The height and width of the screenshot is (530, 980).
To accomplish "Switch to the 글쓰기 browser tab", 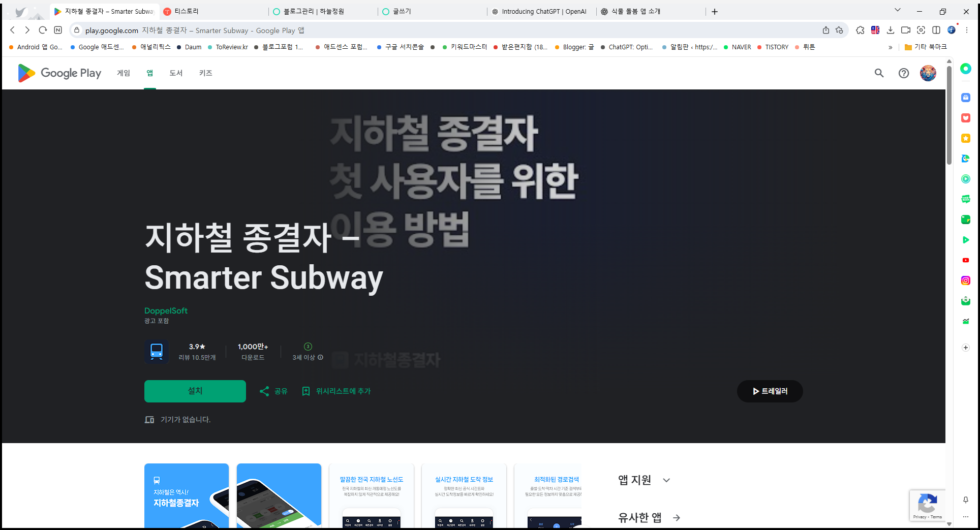I will pos(433,11).
